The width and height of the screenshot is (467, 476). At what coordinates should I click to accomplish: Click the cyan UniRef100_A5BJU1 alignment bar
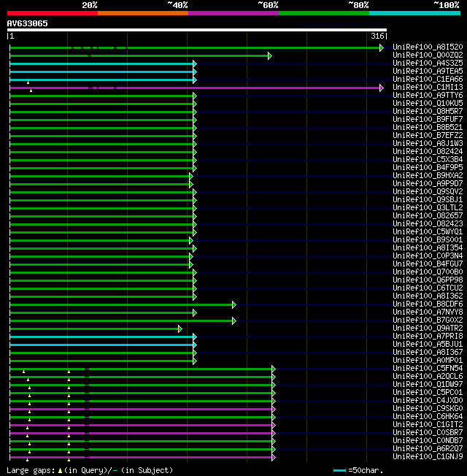(101, 345)
